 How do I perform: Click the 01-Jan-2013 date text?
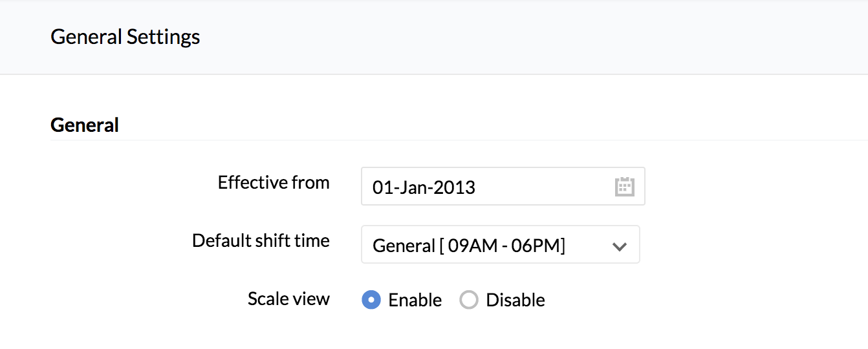click(x=424, y=187)
